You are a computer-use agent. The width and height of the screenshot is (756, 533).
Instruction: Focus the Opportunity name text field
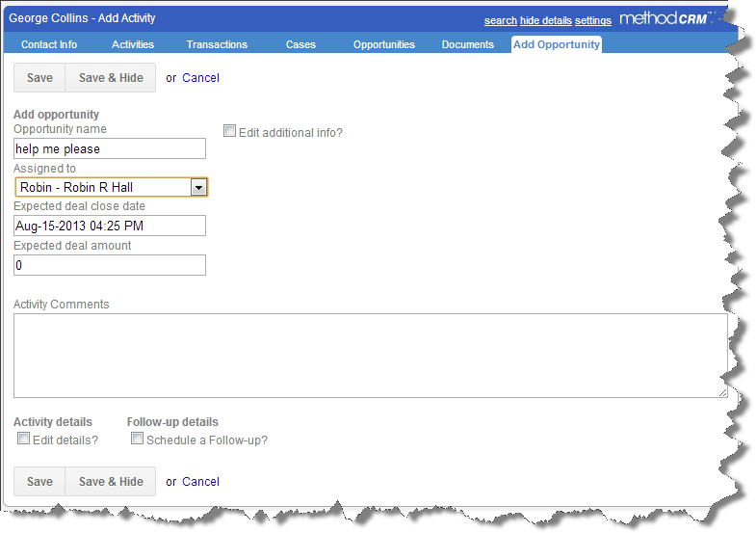pyautogui.click(x=110, y=148)
